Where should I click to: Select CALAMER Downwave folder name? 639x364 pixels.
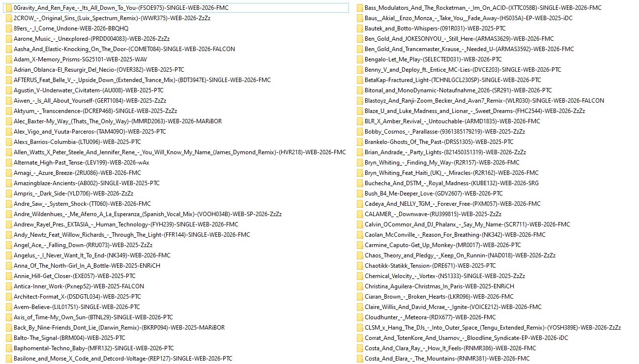pos(433,214)
